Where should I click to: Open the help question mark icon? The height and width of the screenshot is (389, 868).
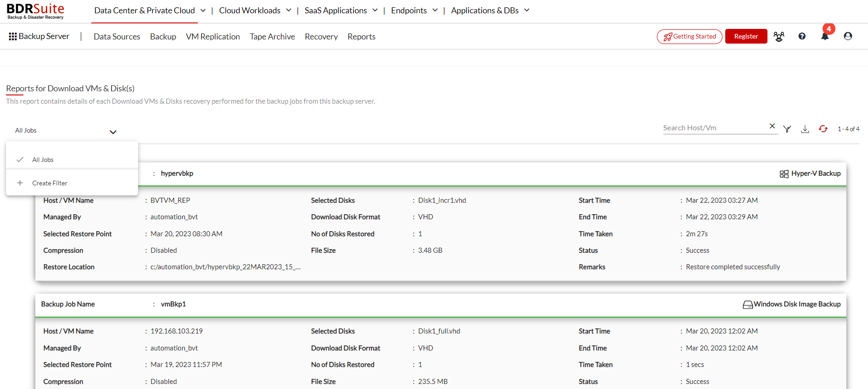point(802,36)
